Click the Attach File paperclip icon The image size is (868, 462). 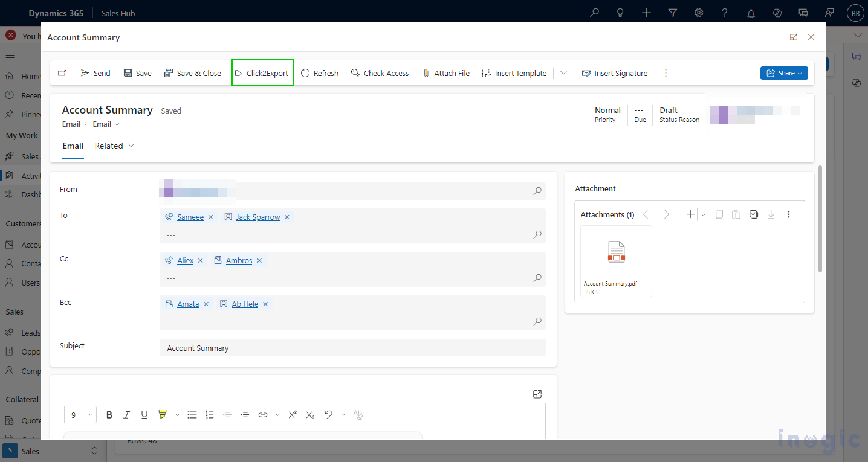(426, 73)
